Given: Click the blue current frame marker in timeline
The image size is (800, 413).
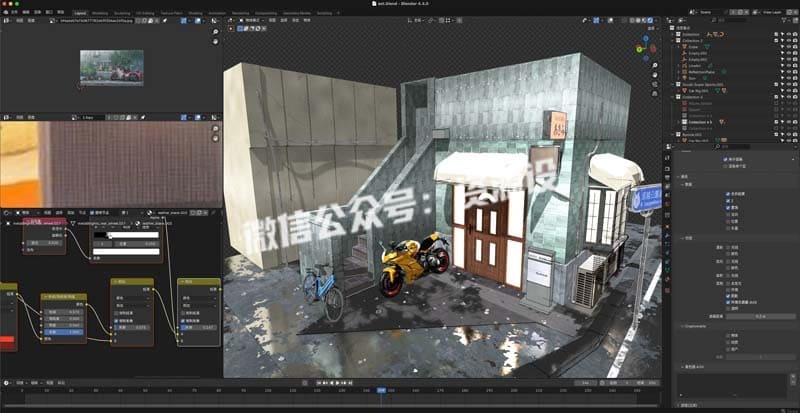Looking at the screenshot, I should (382, 390).
